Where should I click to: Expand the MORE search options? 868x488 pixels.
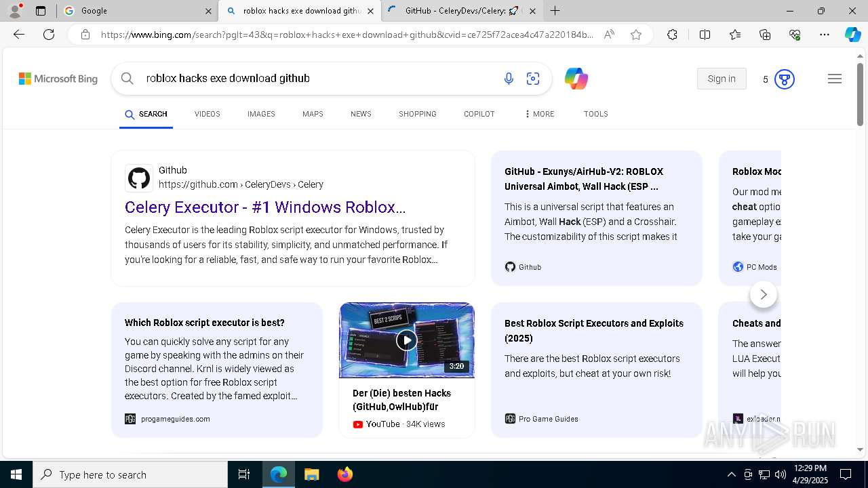(x=540, y=114)
